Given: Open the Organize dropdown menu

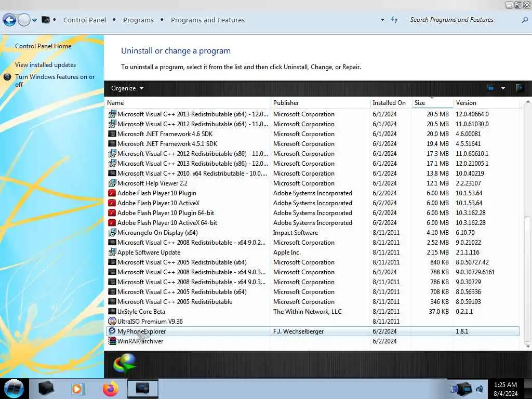Looking at the screenshot, I should [x=127, y=88].
